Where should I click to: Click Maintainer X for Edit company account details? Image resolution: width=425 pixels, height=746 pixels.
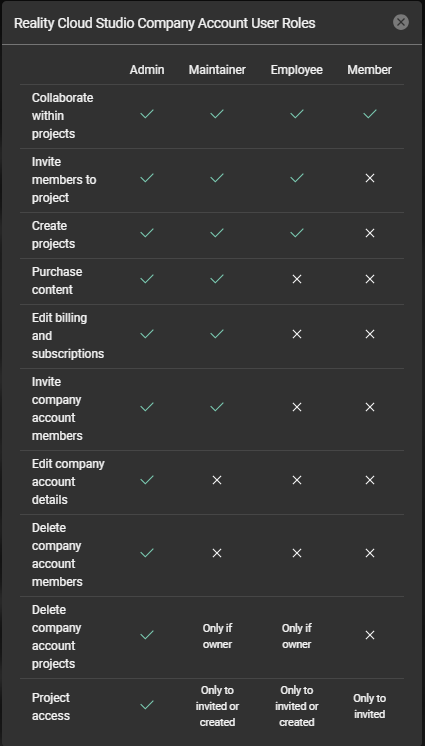pos(217,481)
